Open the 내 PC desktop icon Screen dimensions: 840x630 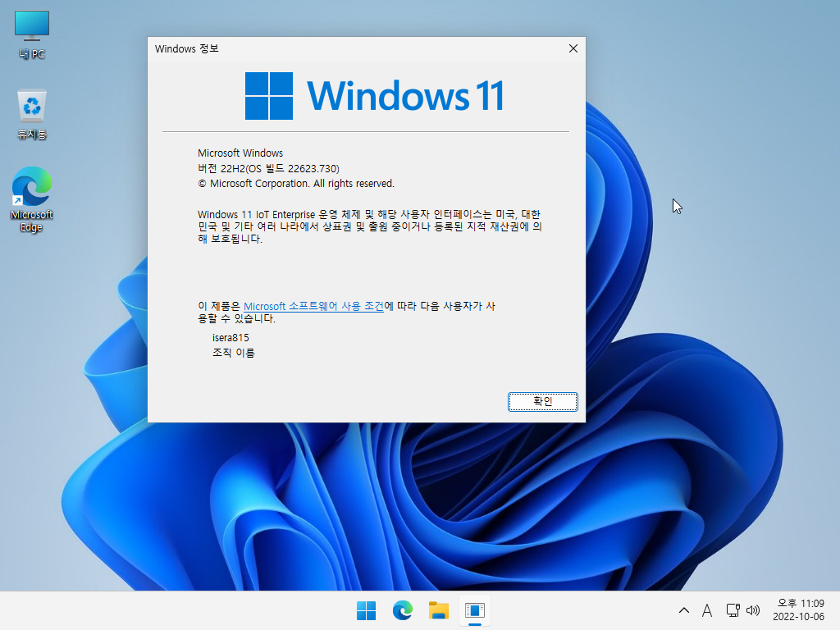click(x=32, y=34)
